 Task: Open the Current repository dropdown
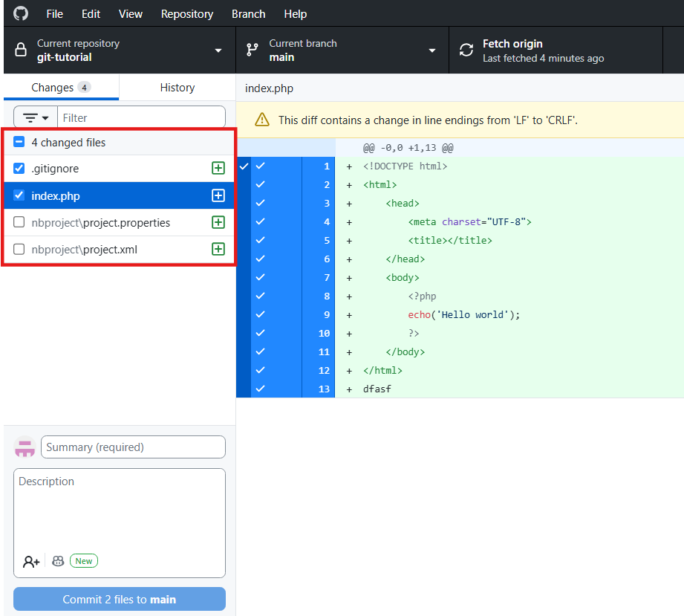coord(119,51)
